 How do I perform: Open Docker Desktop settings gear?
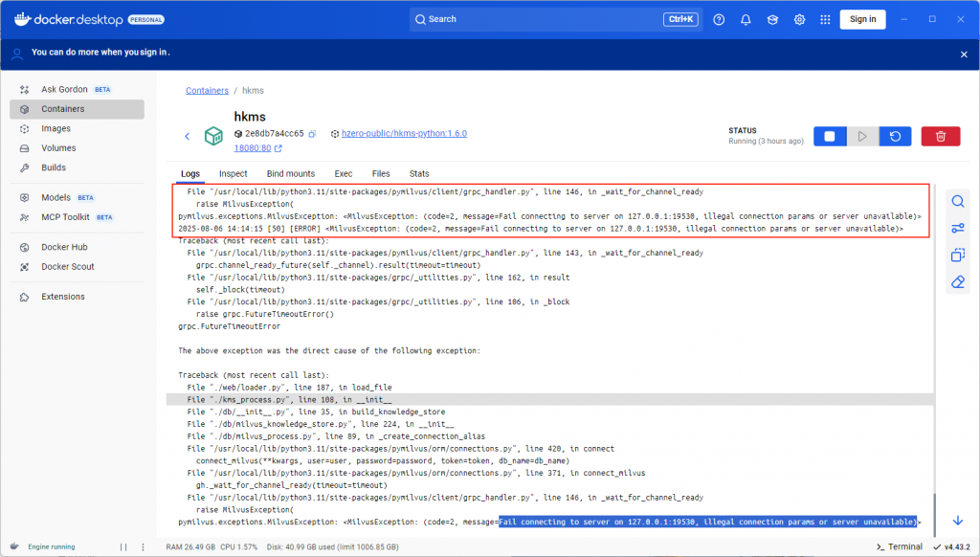coord(799,19)
